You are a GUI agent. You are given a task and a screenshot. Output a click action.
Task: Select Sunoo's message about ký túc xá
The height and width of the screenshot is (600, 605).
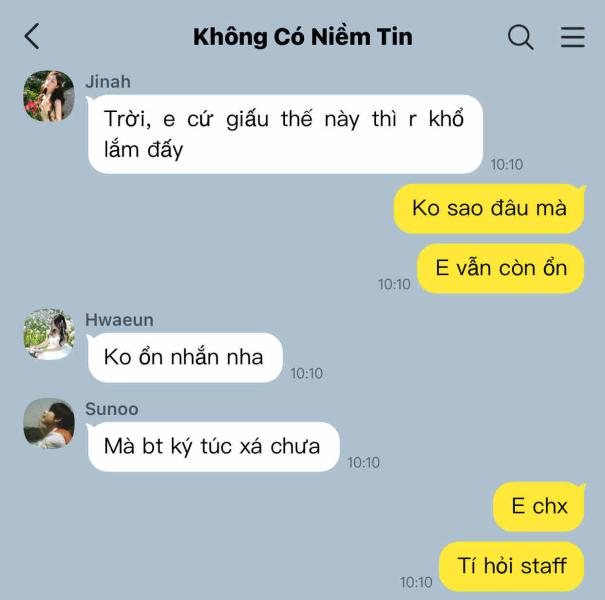click(214, 446)
